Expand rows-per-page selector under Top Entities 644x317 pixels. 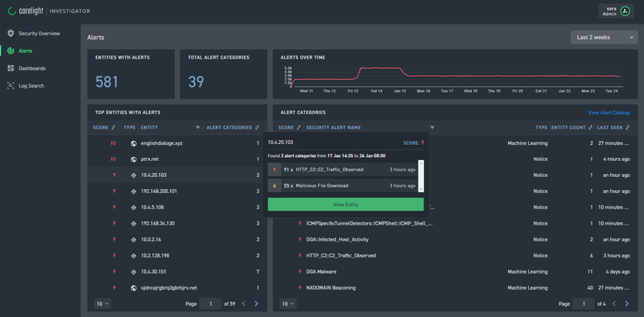(x=103, y=304)
